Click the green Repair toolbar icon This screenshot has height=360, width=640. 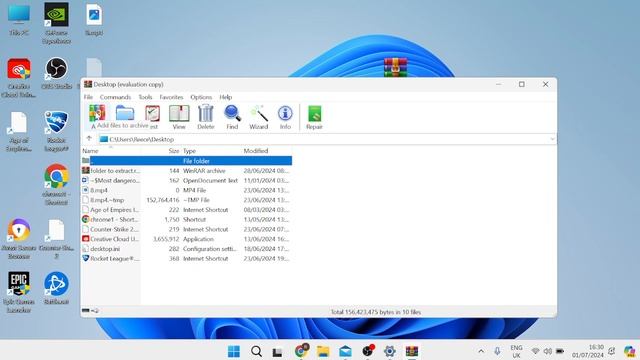(x=314, y=117)
